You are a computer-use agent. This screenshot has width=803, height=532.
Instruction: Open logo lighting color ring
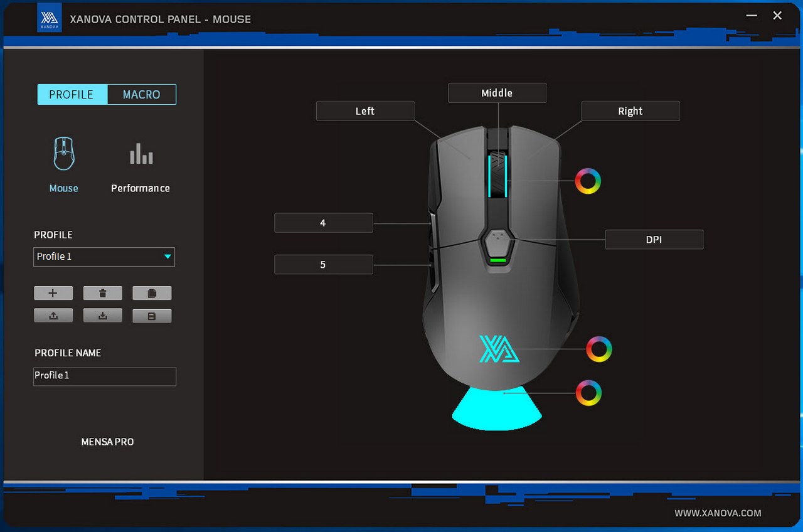coord(599,349)
